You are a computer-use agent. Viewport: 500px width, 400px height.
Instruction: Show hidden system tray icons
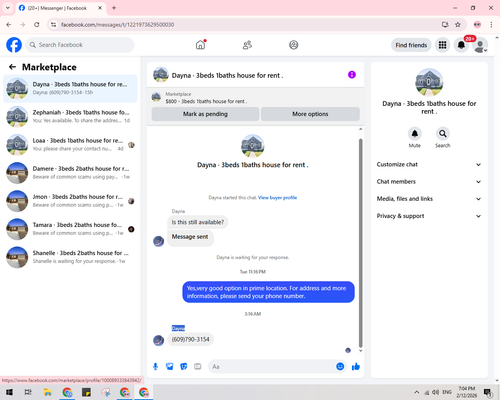(417, 392)
